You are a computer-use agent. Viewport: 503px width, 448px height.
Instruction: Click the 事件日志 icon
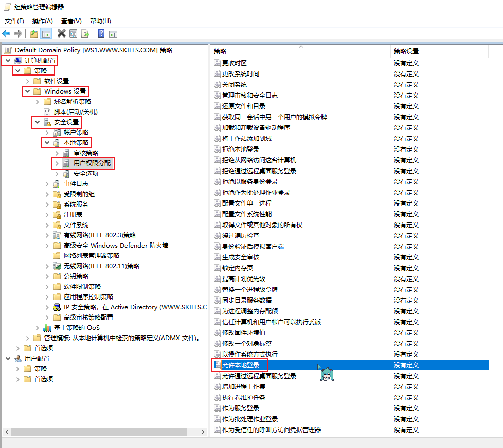(x=57, y=183)
